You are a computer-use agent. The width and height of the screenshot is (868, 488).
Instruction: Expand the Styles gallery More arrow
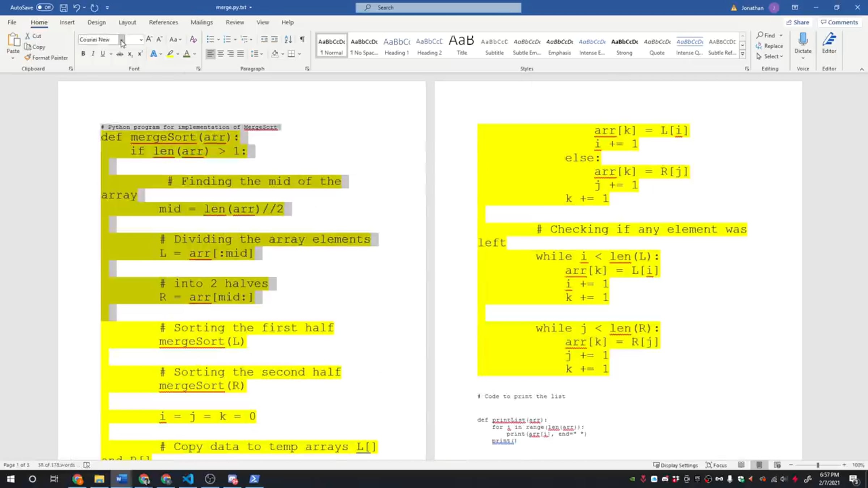point(743,54)
